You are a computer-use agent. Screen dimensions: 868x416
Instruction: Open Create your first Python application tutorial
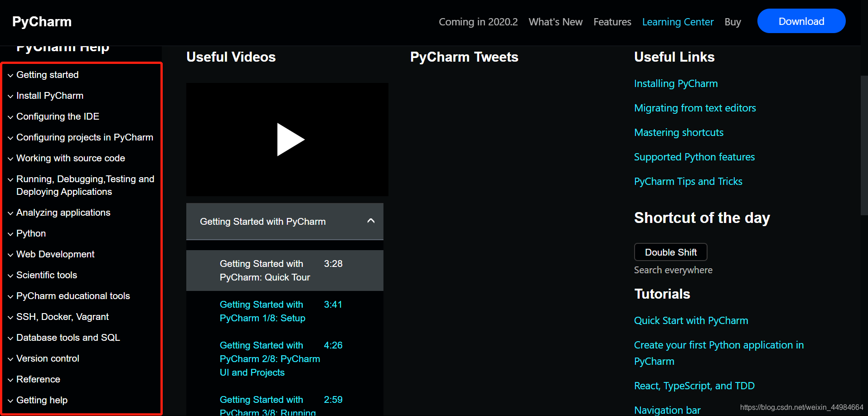pyautogui.click(x=718, y=353)
